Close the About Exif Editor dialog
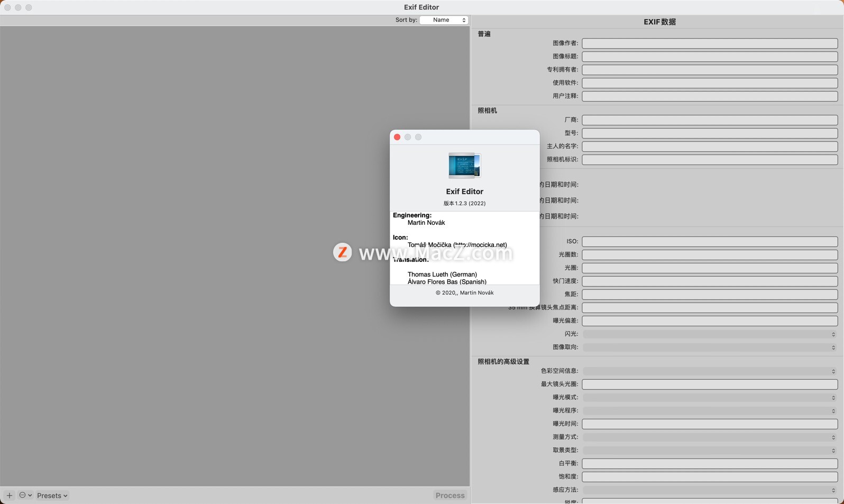This screenshot has height=504, width=844. click(x=397, y=137)
